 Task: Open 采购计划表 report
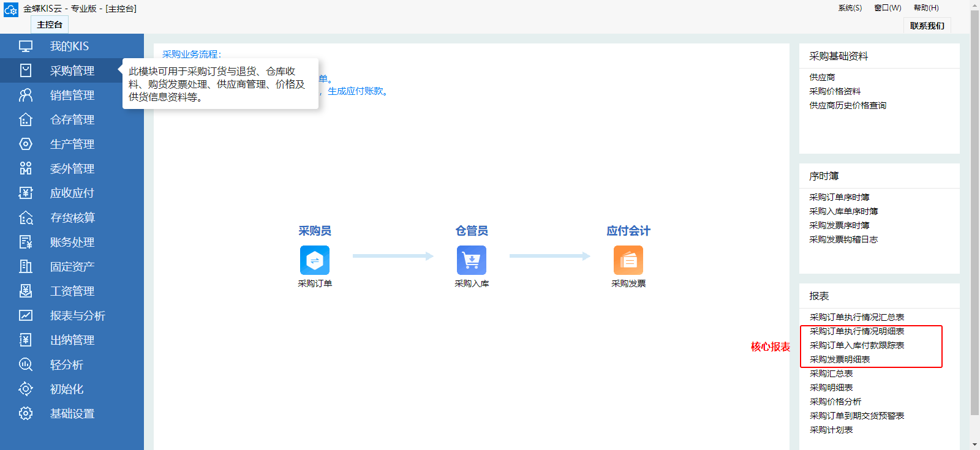pyautogui.click(x=831, y=430)
